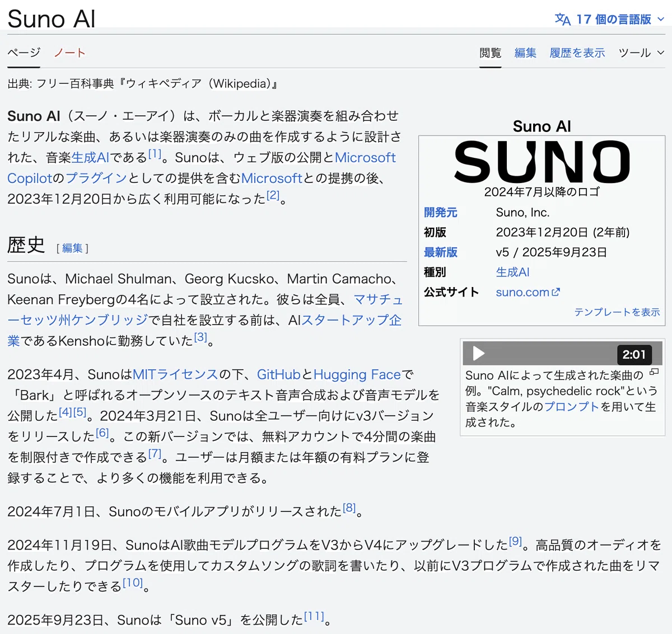672x634 pixels.
Task: Open citation [7] footnote
Action: click(155, 454)
